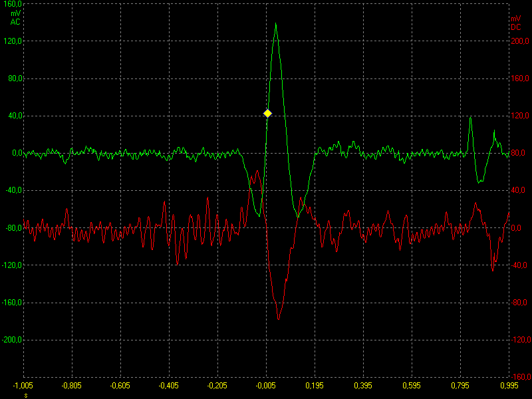Click the red '-120,0' axis value
Screen dimensions: 532x399
click(x=521, y=340)
